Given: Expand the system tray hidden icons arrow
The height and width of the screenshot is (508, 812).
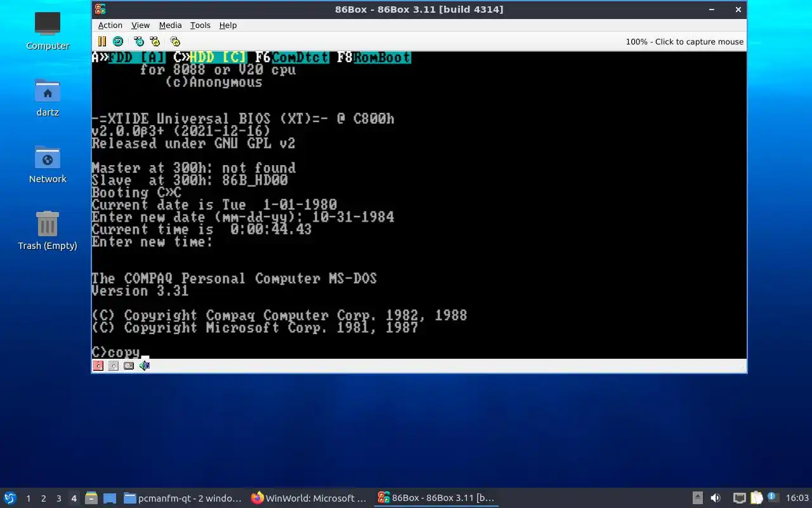Looking at the screenshot, I should [697, 498].
